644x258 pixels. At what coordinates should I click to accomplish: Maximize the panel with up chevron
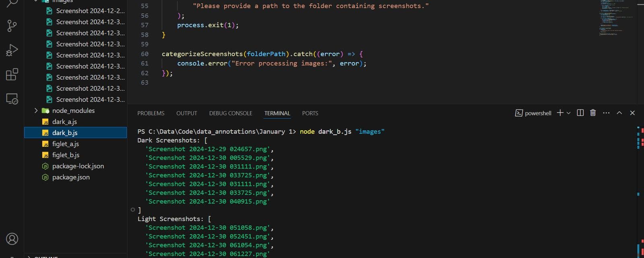click(619, 113)
